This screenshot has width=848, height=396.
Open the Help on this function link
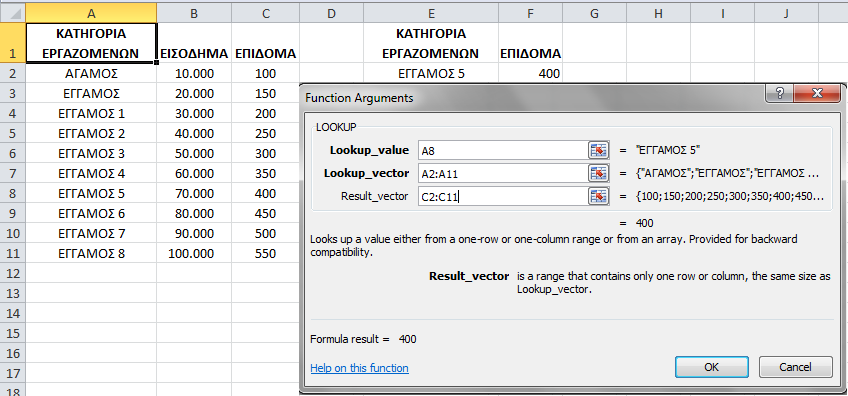359,368
